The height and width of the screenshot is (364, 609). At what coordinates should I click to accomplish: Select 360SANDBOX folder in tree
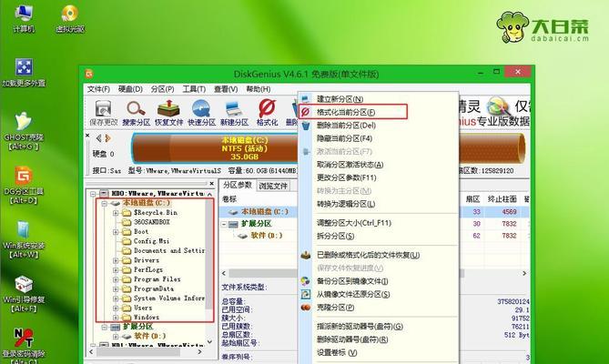[x=151, y=222]
